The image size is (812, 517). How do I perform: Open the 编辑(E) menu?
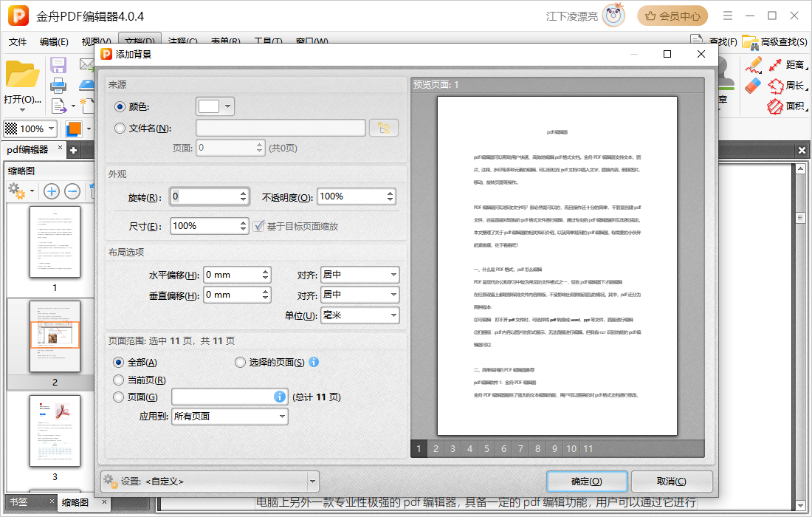coord(54,41)
